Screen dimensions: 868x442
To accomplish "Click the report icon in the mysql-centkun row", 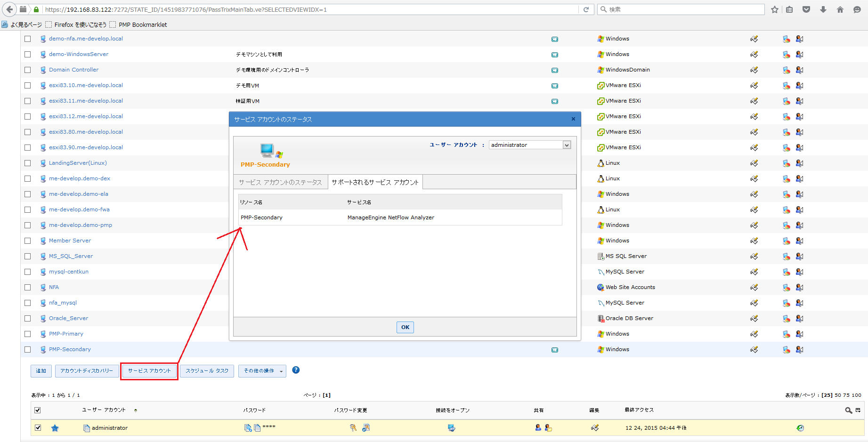I will 786,272.
